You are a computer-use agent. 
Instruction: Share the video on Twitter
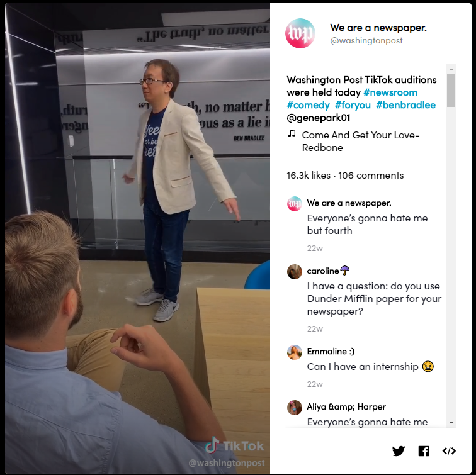pyautogui.click(x=398, y=450)
